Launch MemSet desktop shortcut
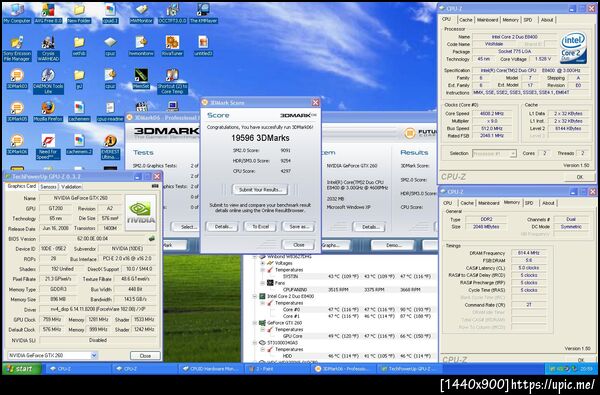This screenshot has width=600, height=395. (x=141, y=79)
